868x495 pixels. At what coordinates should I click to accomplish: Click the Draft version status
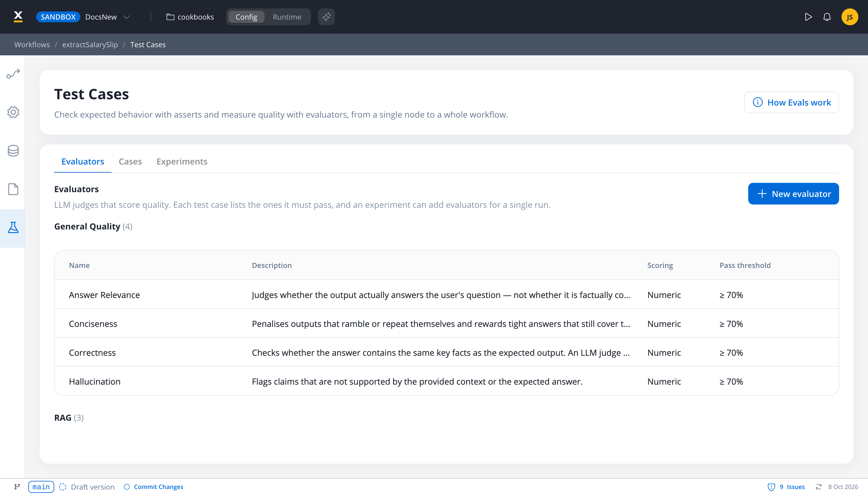86,487
